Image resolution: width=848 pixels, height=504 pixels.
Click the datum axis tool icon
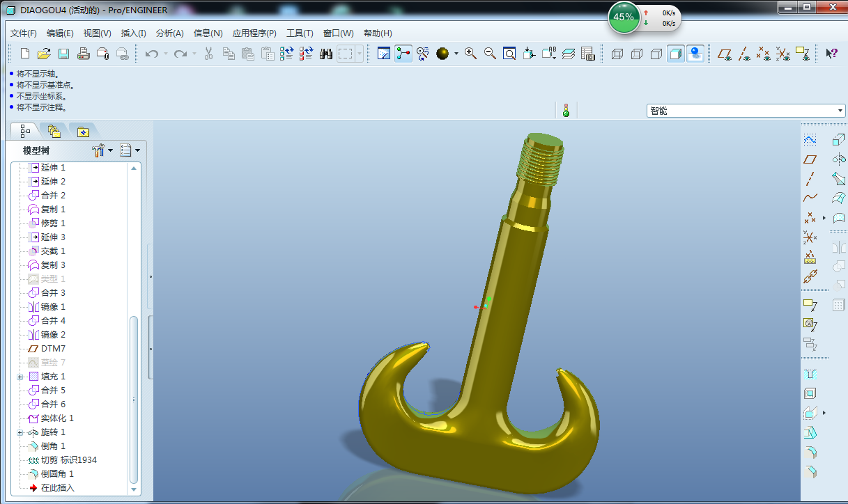tap(810, 179)
